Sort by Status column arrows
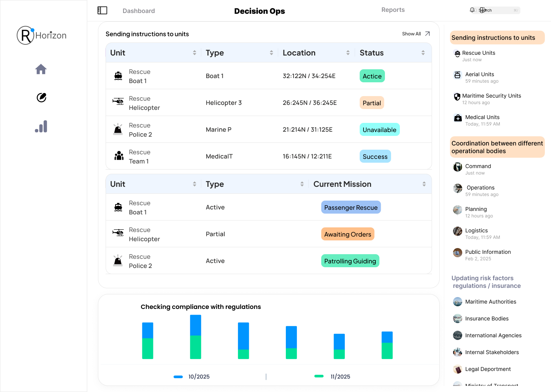 423,53
